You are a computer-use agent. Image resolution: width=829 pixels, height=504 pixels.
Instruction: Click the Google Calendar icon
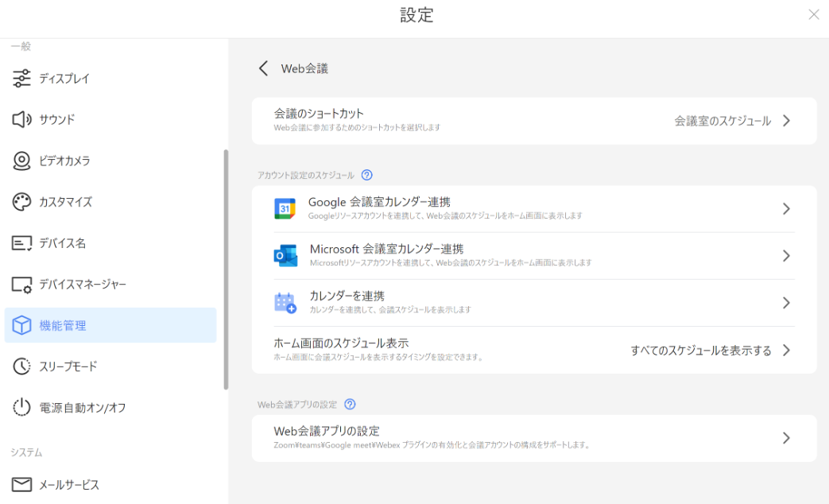coord(285,209)
